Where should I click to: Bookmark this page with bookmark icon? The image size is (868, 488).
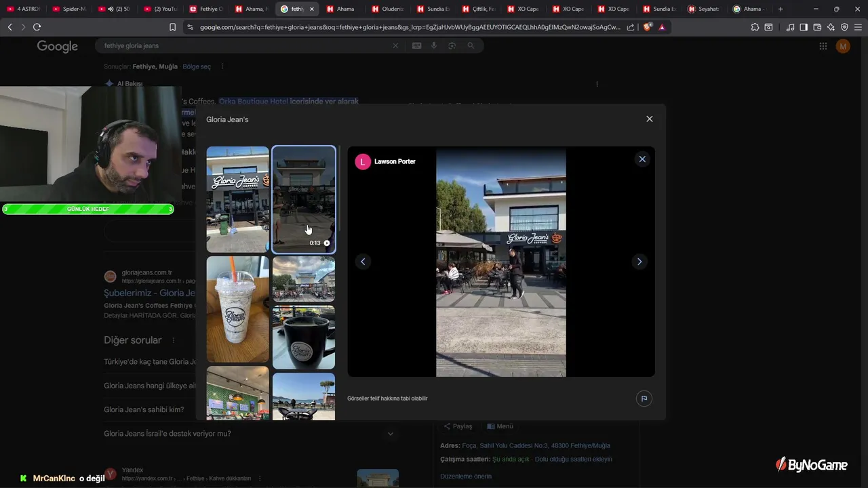click(172, 27)
